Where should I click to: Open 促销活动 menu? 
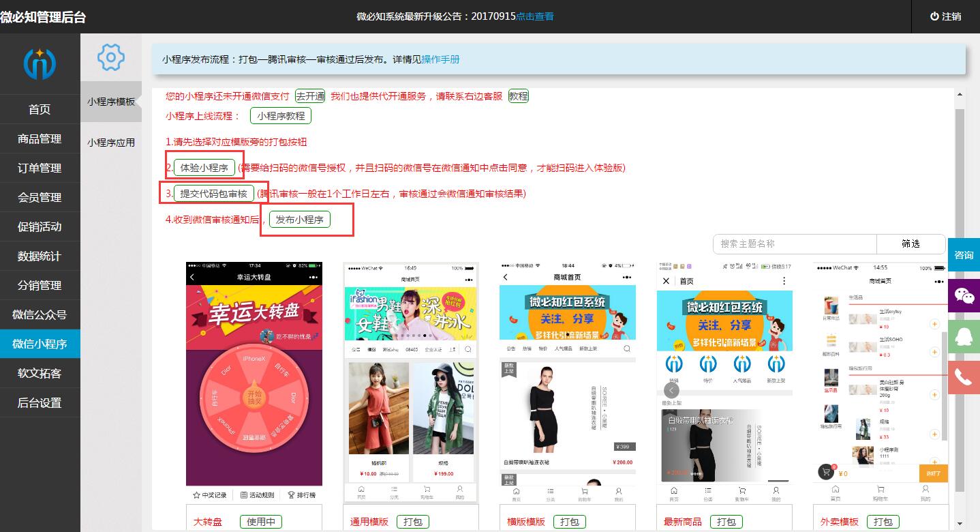pos(40,226)
